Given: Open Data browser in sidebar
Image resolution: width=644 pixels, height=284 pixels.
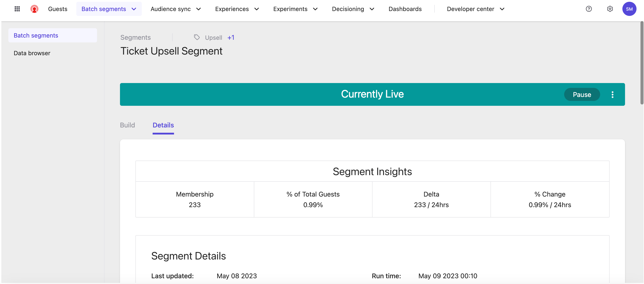Looking at the screenshot, I should point(32,53).
